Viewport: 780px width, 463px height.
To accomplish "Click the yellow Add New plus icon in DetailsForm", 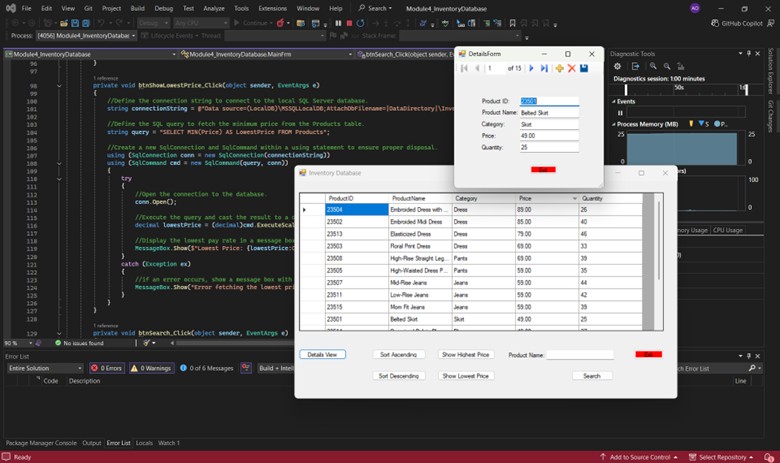I will coord(560,68).
